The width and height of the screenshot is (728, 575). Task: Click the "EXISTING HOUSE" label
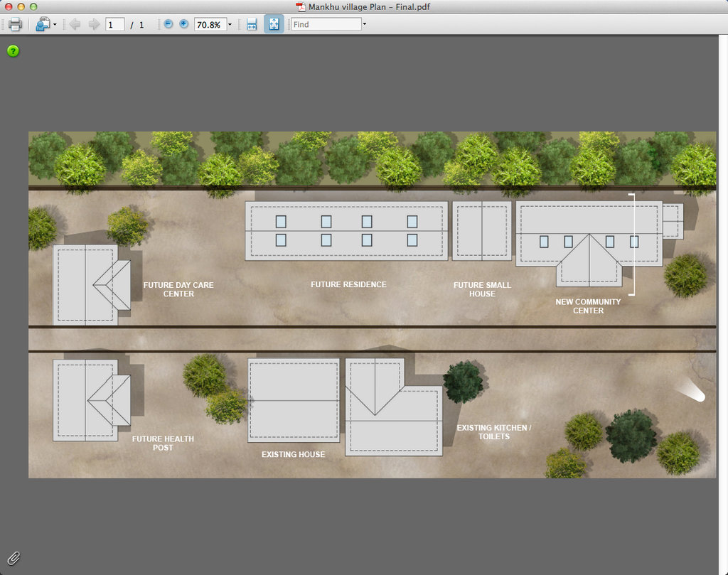pyautogui.click(x=294, y=454)
